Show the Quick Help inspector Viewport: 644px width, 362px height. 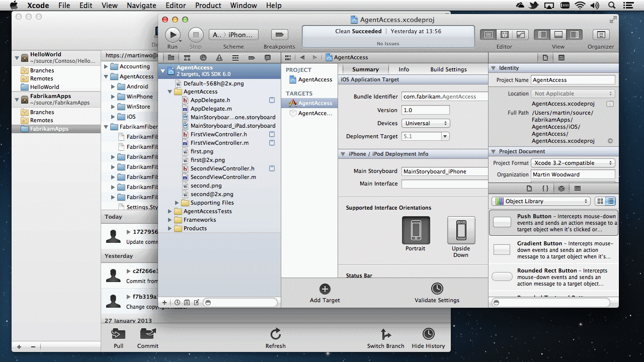click(561, 58)
